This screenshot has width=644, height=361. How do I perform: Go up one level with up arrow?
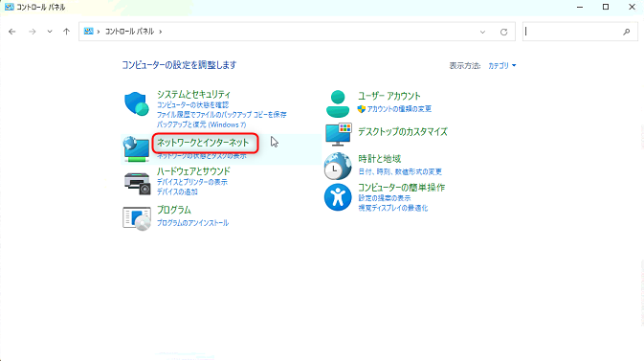pos(67,32)
